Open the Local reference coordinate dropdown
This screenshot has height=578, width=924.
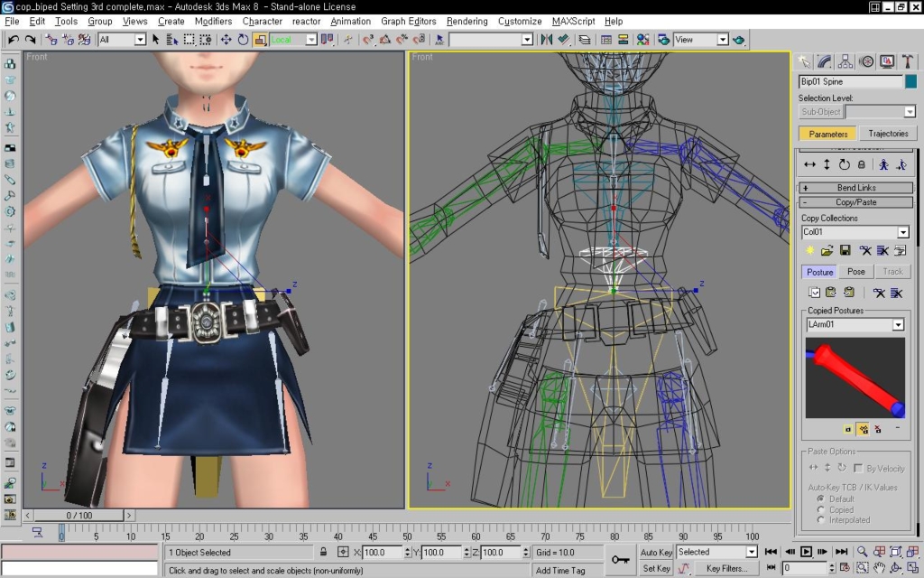click(311, 40)
